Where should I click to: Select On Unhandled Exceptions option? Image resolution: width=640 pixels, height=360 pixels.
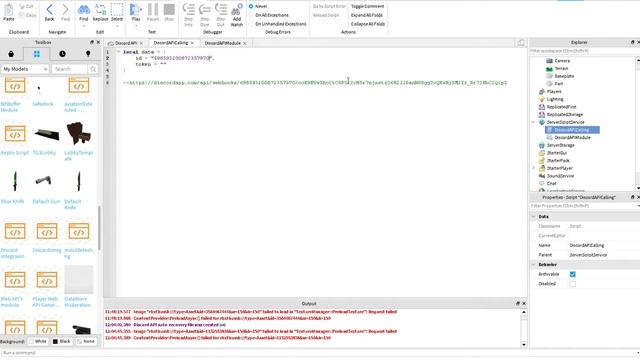pos(251,24)
